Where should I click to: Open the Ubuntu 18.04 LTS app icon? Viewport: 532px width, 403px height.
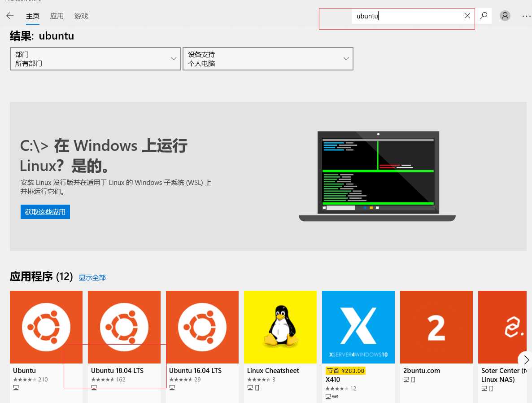[x=124, y=327]
